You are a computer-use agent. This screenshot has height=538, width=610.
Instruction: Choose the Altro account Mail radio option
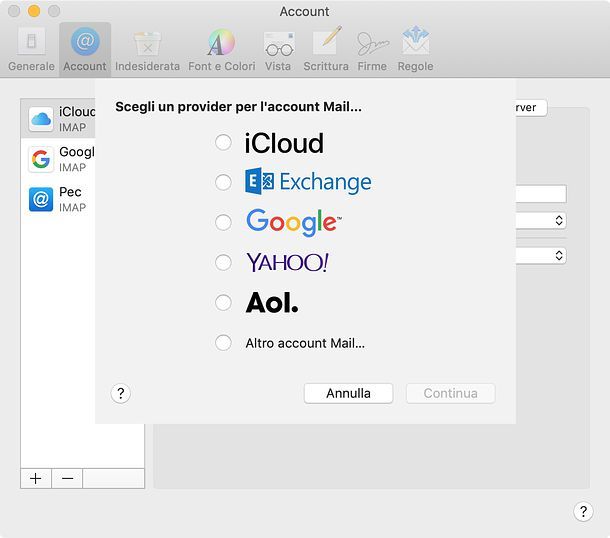223,343
